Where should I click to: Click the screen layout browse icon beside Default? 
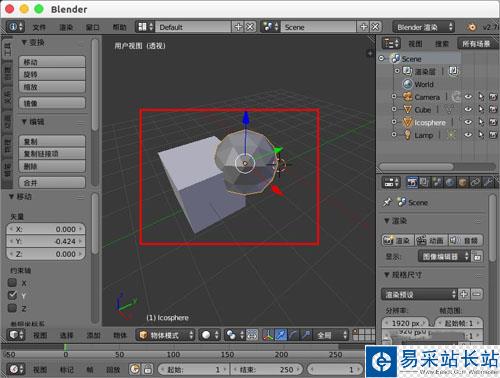pyautogui.click(x=145, y=27)
